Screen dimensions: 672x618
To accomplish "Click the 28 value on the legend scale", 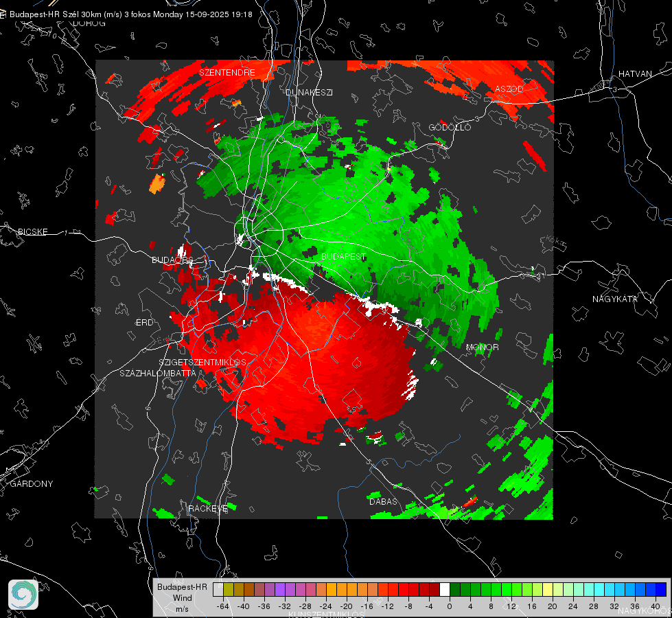I will coord(594,606).
